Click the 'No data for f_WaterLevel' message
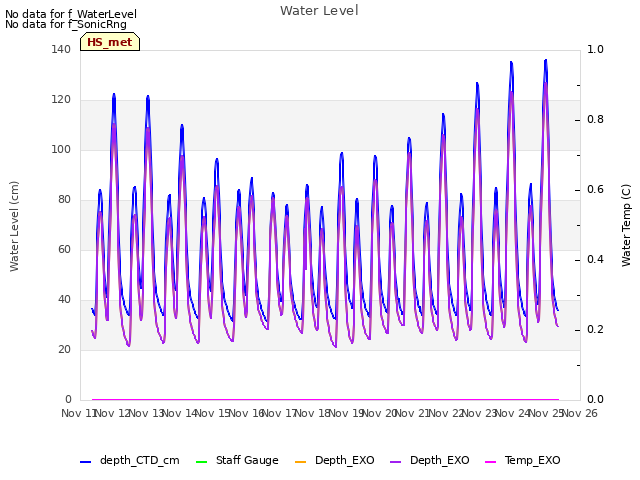Screen dimensions: 640x480 point(71,14)
